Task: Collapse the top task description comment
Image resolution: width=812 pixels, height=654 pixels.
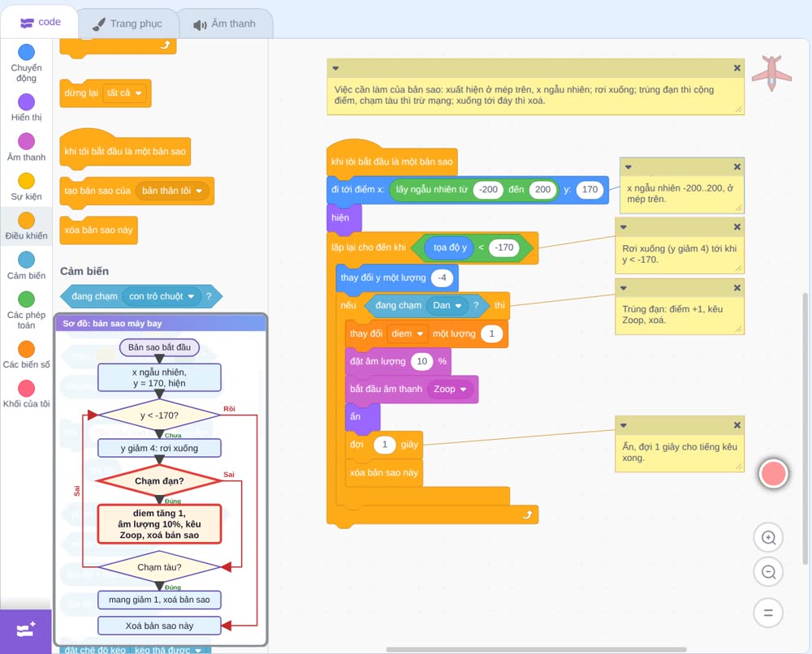Action: pyautogui.click(x=335, y=68)
